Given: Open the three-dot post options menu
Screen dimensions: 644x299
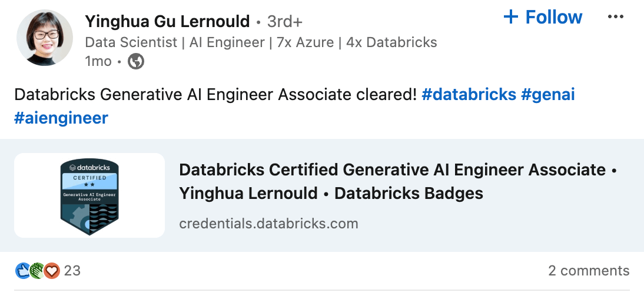Looking at the screenshot, I should [x=615, y=17].
